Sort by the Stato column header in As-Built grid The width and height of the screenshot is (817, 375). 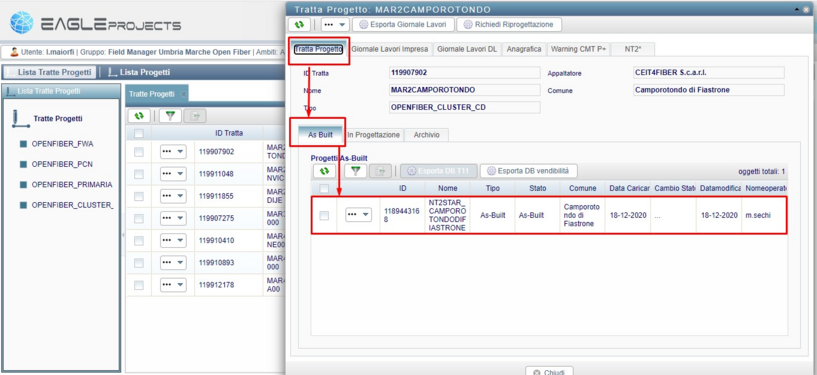tap(538, 188)
